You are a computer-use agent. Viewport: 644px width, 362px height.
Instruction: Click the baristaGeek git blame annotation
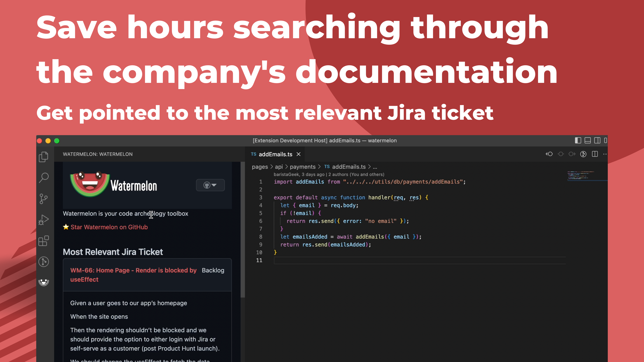pyautogui.click(x=329, y=174)
